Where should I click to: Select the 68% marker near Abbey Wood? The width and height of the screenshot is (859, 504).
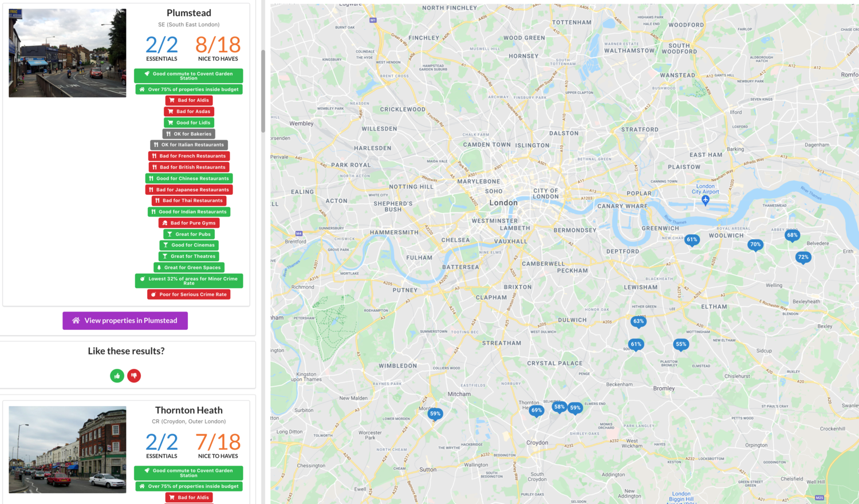coord(792,236)
